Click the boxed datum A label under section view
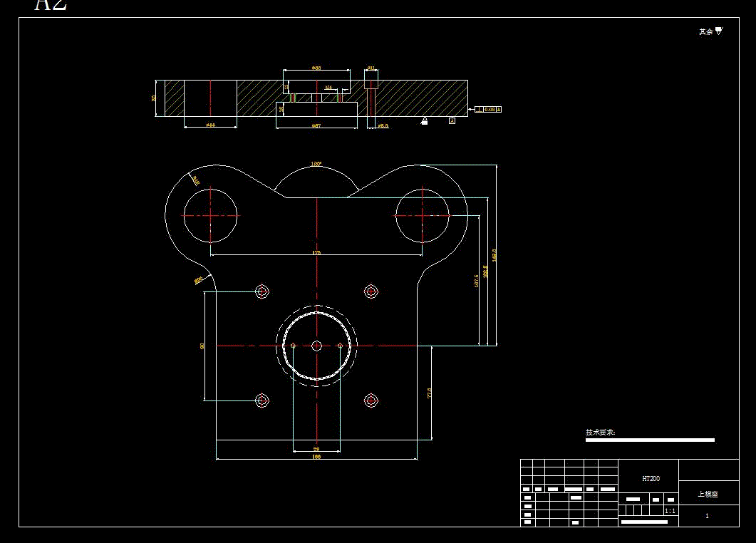Screen dimensions: 756x543 coord(452,120)
